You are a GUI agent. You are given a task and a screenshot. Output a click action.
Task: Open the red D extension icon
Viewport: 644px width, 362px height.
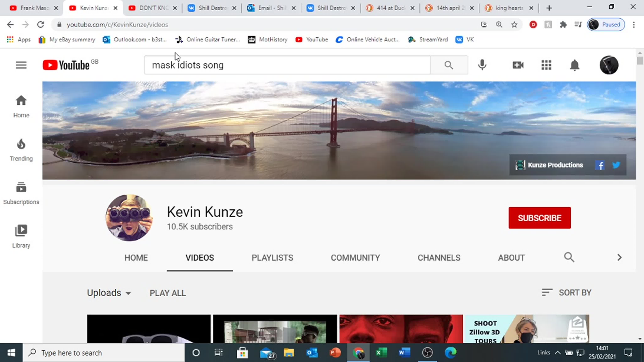pyautogui.click(x=533, y=25)
